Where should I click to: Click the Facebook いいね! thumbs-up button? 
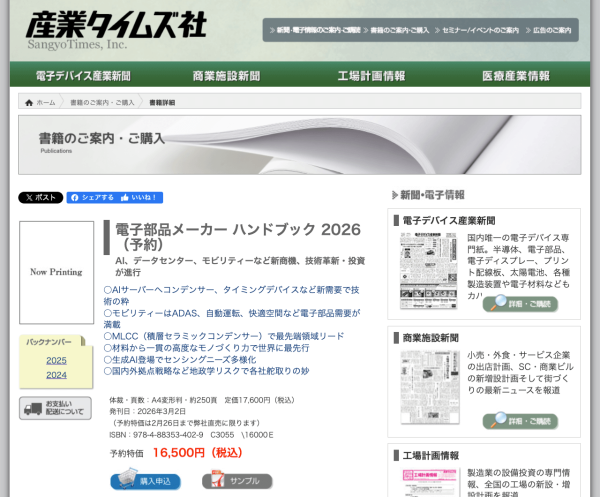pyautogui.click(x=140, y=197)
